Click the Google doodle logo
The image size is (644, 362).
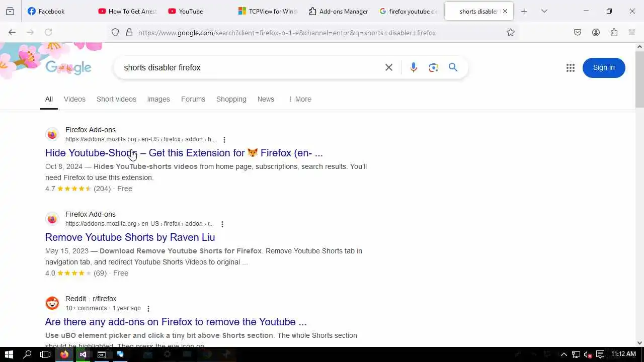click(x=68, y=68)
